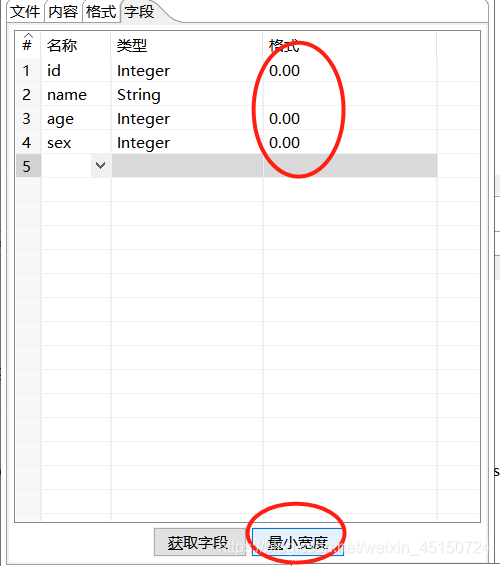Select row number 1
Viewport: 500px width, 566px height.
28,70
